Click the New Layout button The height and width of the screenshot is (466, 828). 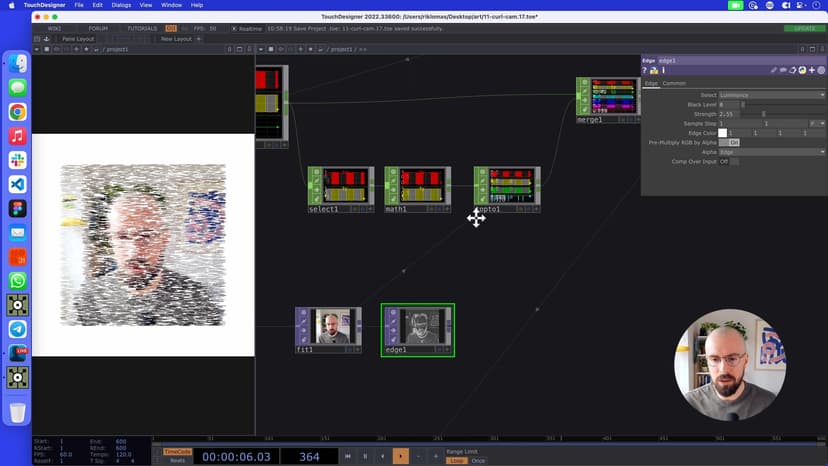[x=176, y=39]
